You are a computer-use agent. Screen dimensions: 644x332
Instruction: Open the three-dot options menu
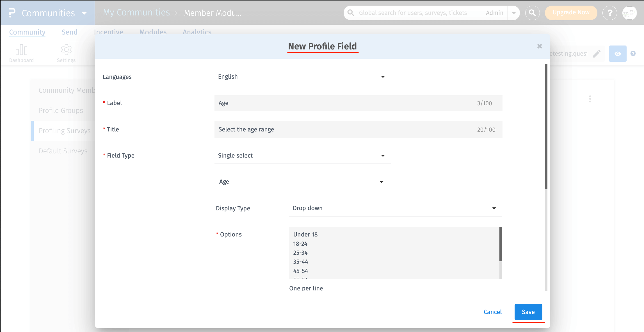tap(590, 99)
